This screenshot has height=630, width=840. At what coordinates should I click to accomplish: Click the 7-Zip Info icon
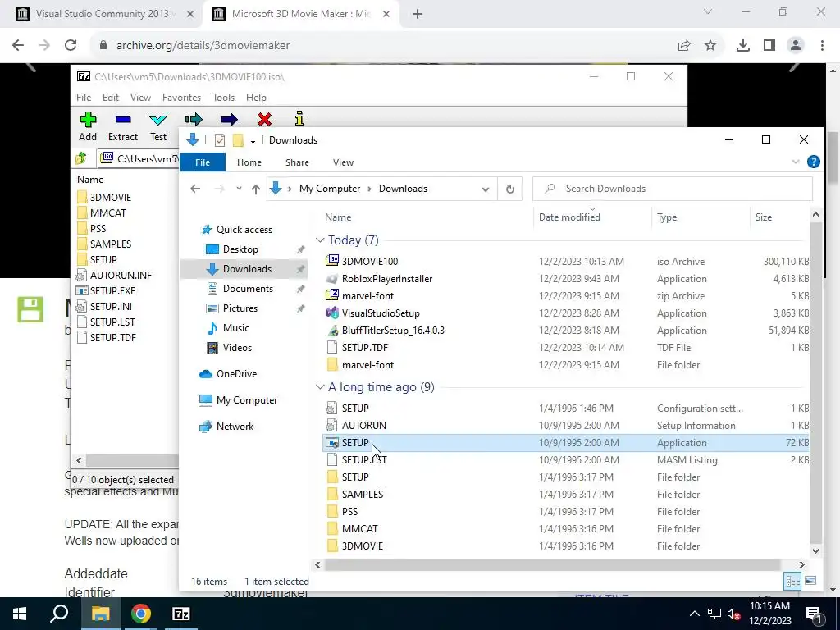(x=299, y=118)
